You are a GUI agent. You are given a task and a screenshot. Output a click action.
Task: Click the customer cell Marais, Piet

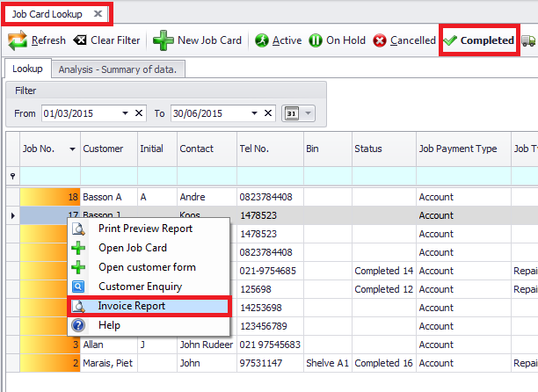(109, 363)
